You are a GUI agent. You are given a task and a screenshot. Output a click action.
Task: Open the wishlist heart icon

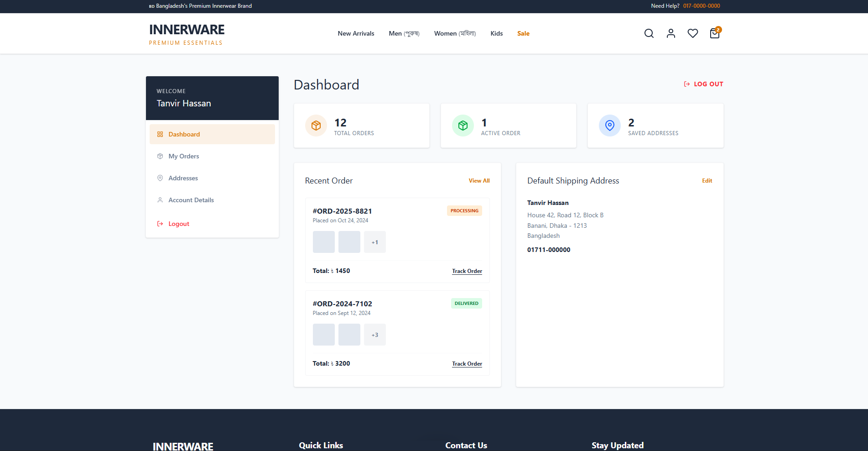point(692,33)
